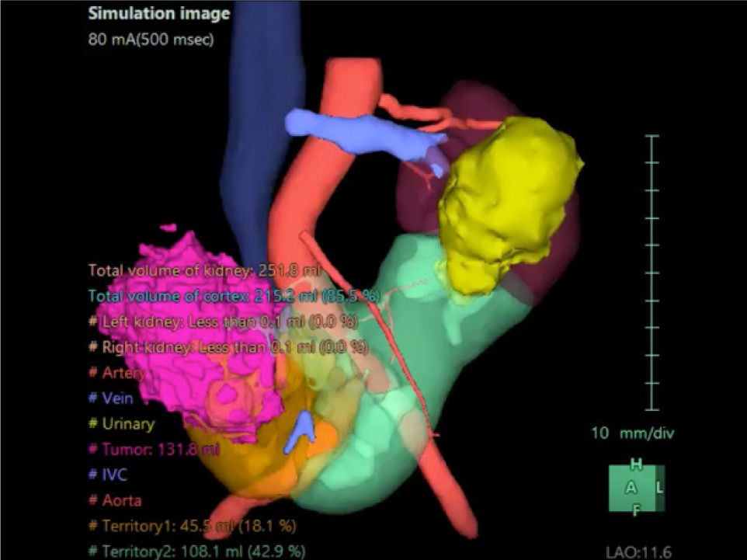747x560 pixels.
Task: Toggle the '# Urinary' legend entry
Action: (x=121, y=424)
